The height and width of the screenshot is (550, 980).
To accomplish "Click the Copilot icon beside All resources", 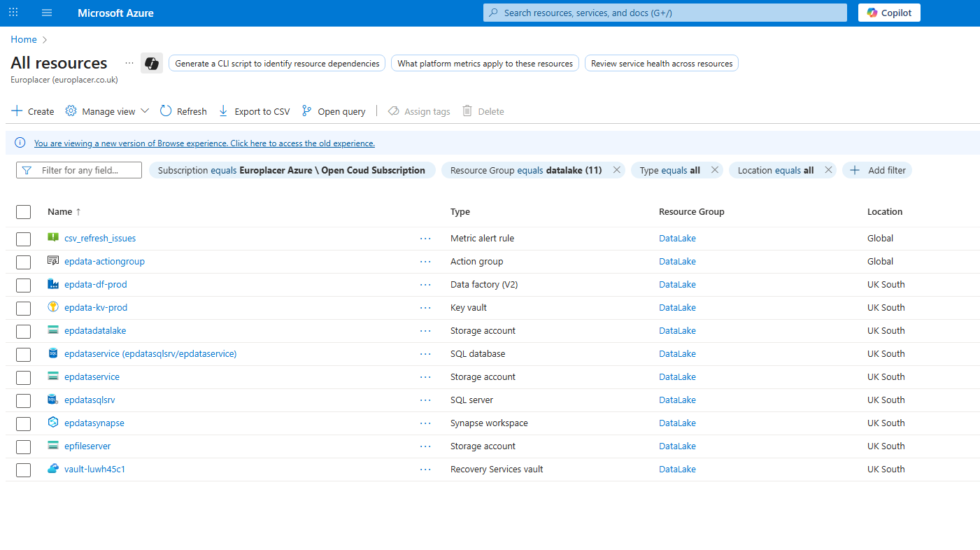I will 151,63.
